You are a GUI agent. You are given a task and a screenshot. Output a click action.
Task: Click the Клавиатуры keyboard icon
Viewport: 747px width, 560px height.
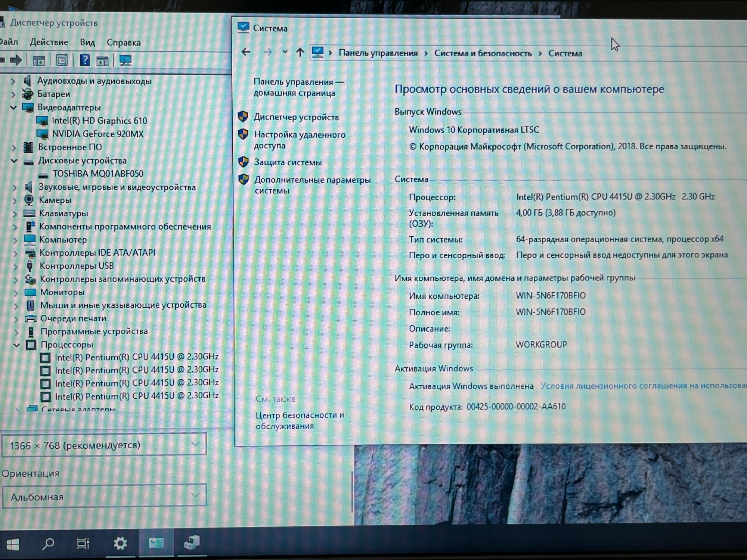click(x=29, y=214)
